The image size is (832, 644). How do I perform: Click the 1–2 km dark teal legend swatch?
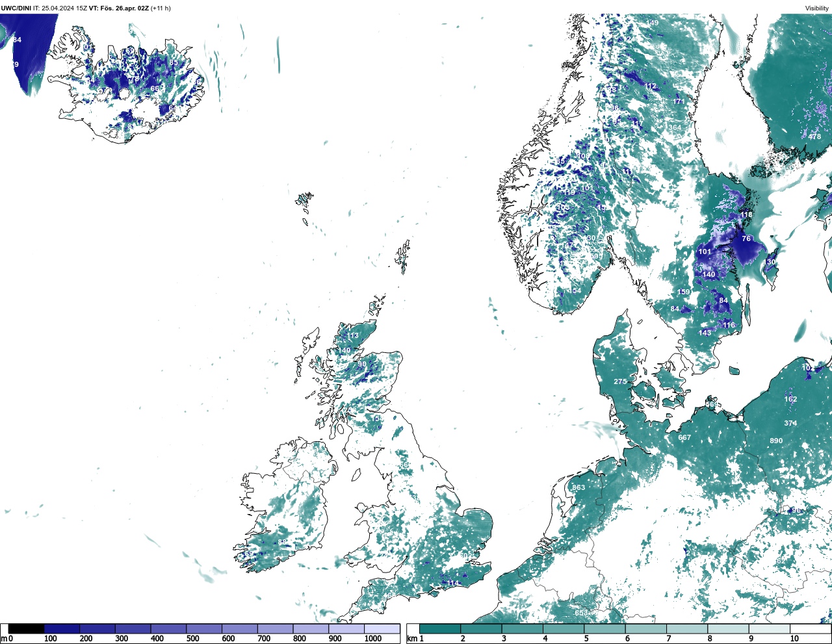[x=440, y=629]
